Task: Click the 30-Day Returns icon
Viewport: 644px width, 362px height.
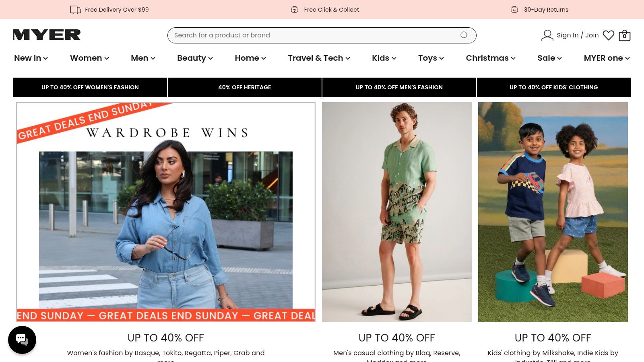Action: coord(514,10)
